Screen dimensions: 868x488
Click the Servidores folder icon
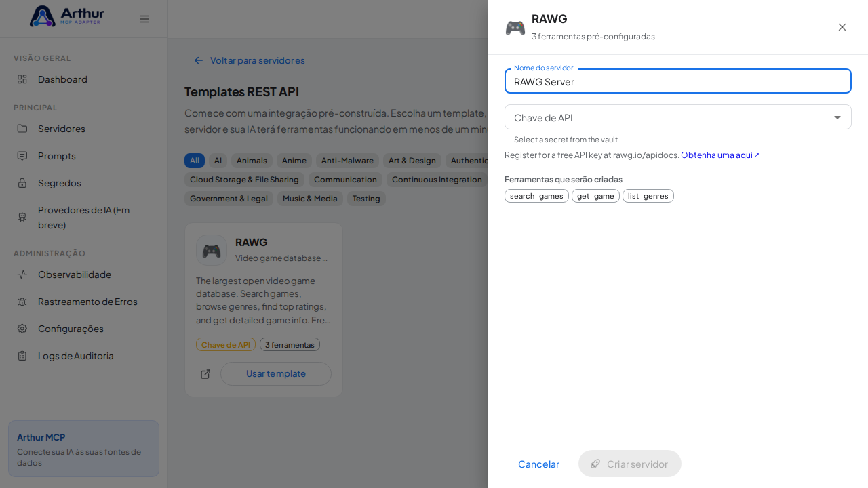coord(22,129)
